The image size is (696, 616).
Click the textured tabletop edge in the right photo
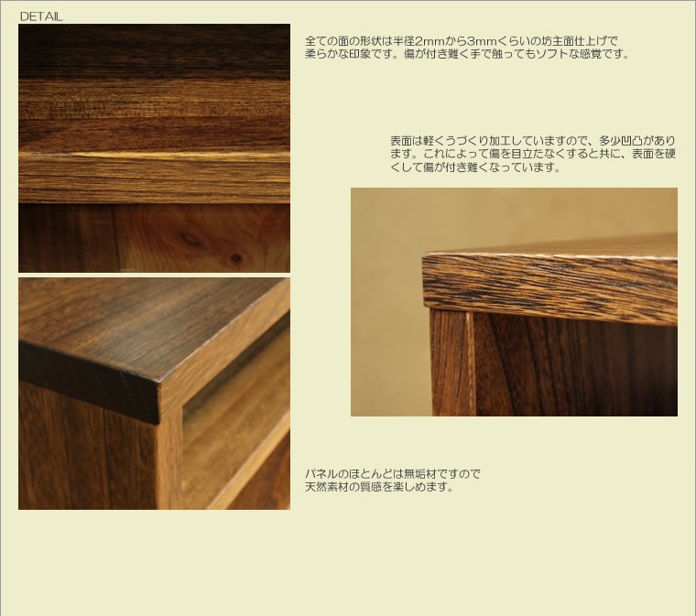[x=549, y=286]
